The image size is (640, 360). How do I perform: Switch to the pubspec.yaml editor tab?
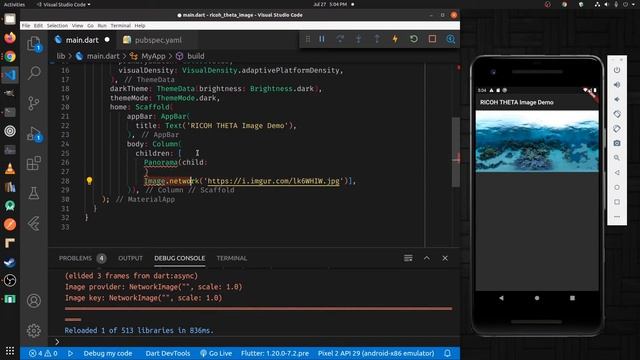point(158,40)
